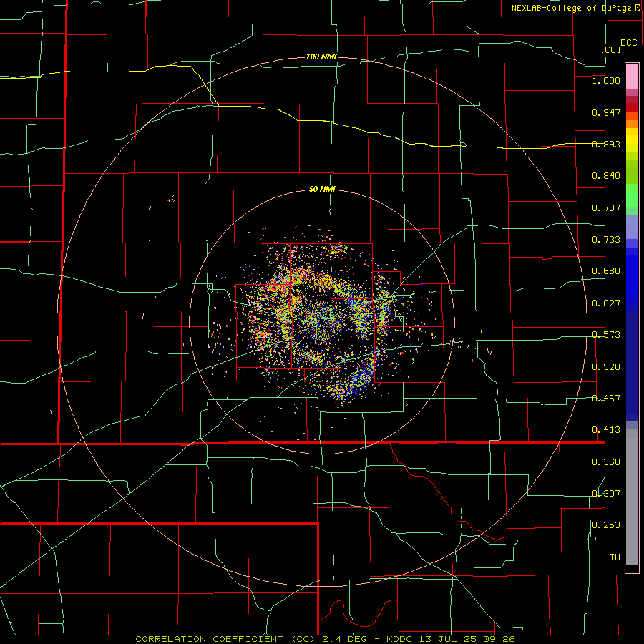
Task: Click the 0.680 color scale value
Action: click(x=606, y=271)
